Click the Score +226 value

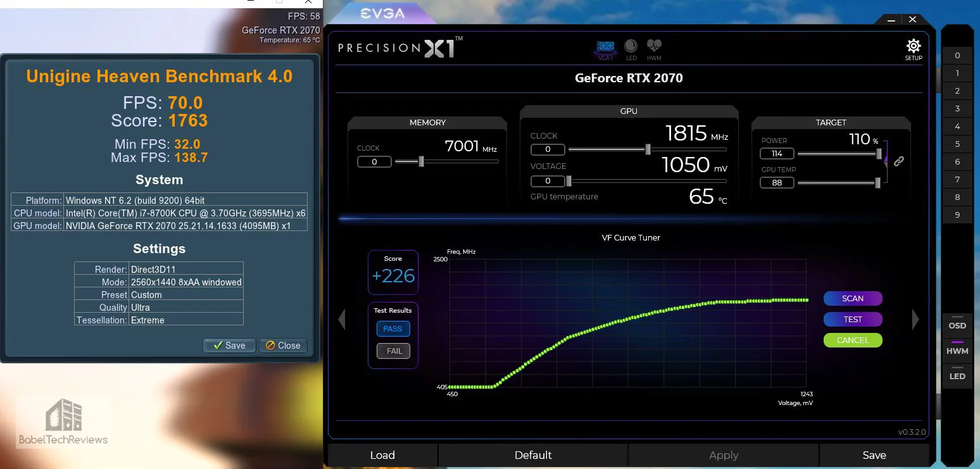[393, 276]
